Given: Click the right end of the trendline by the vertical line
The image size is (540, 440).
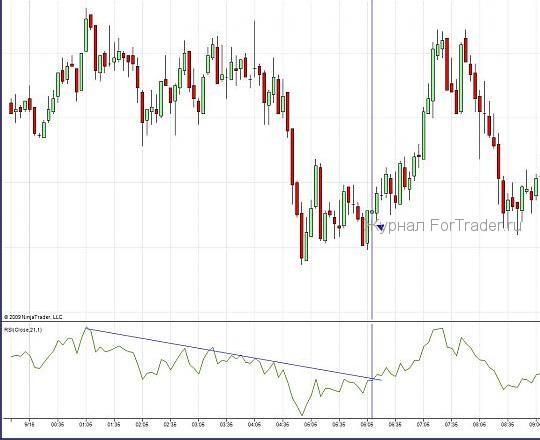Looking at the screenshot, I should pyautogui.click(x=379, y=380).
